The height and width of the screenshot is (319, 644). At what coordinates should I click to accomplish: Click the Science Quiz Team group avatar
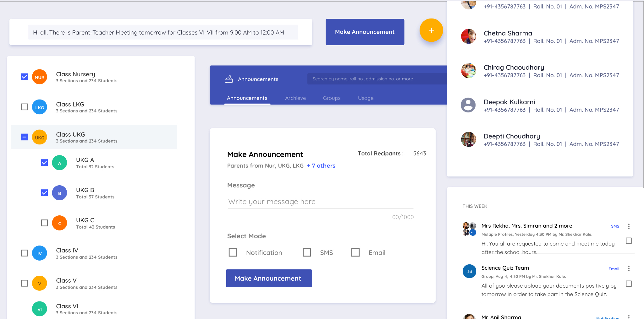[469, 271]
